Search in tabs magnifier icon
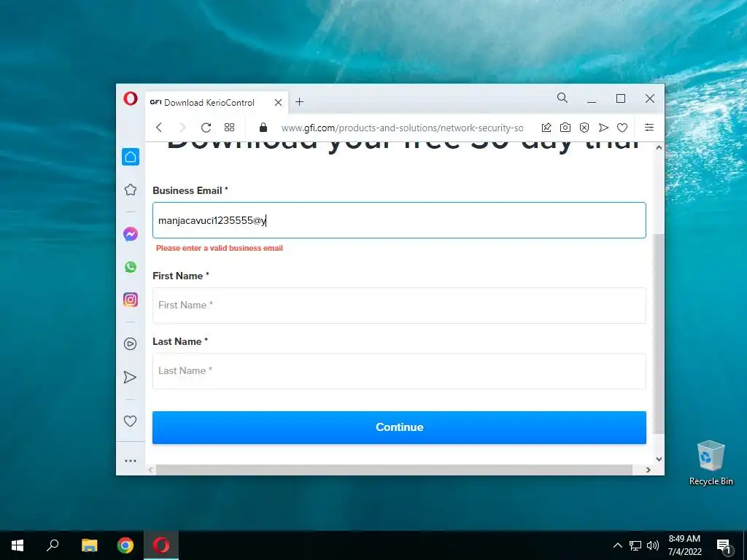Image resolution: width=747 pixels, height=560 pixels. 562,98
